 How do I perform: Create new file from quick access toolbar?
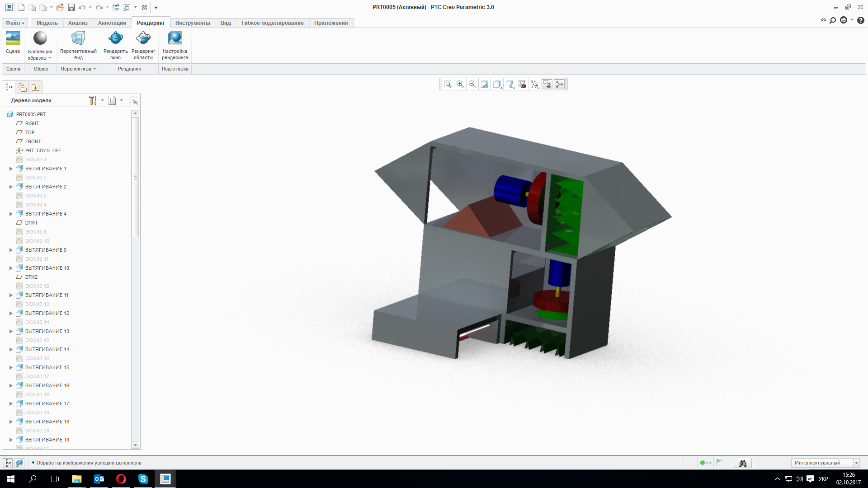21,7
